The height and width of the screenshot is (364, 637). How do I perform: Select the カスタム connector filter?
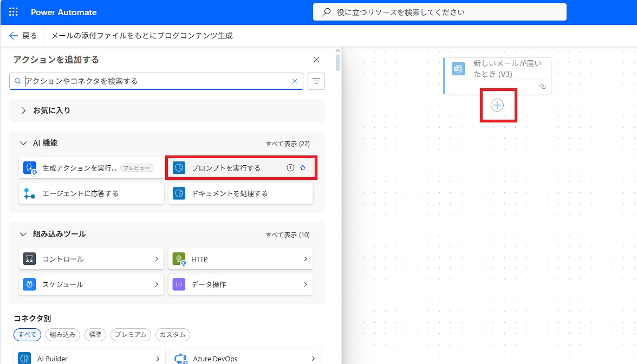[x=172, y=334]
